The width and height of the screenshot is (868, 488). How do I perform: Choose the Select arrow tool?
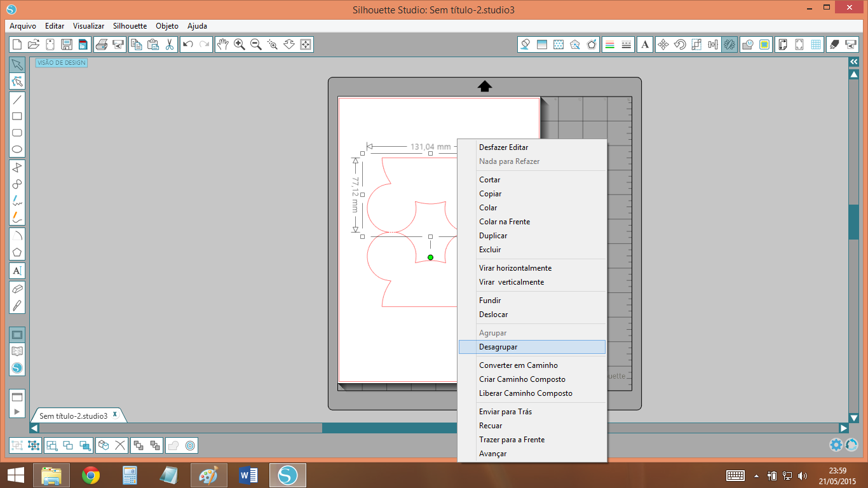coord(17,65)
